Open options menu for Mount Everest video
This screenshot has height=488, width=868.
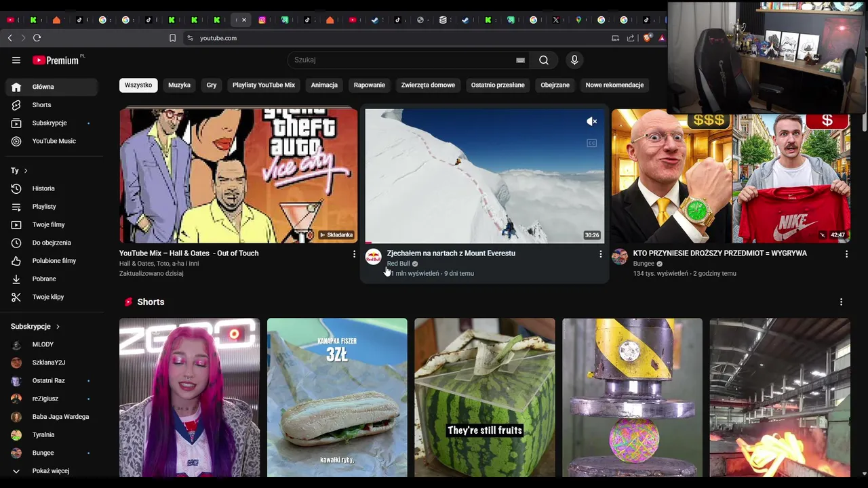tap(600, 253)
